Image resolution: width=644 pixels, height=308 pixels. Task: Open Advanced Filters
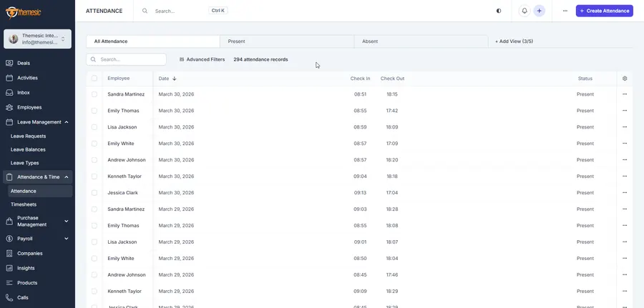tap(202, 59)
